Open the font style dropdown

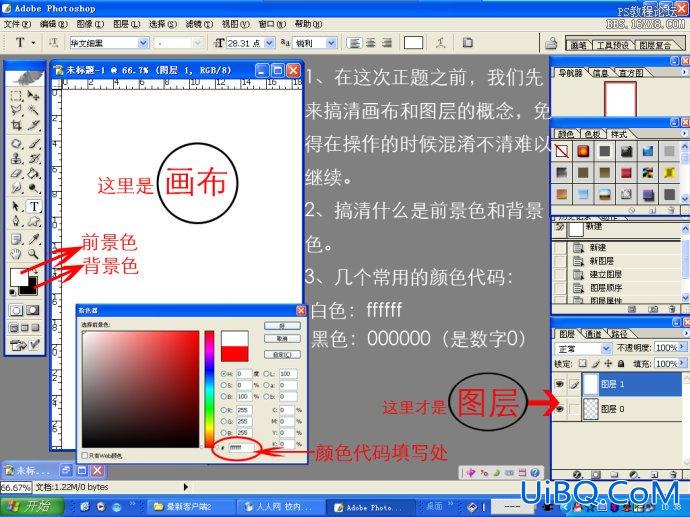[x=198, y=43]
